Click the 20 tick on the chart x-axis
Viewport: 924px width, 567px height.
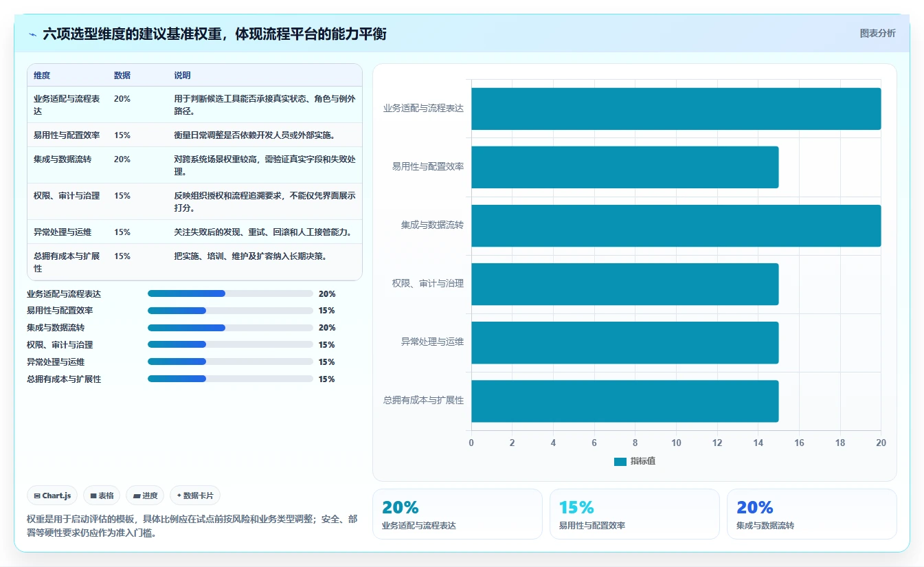pos(881,443)
